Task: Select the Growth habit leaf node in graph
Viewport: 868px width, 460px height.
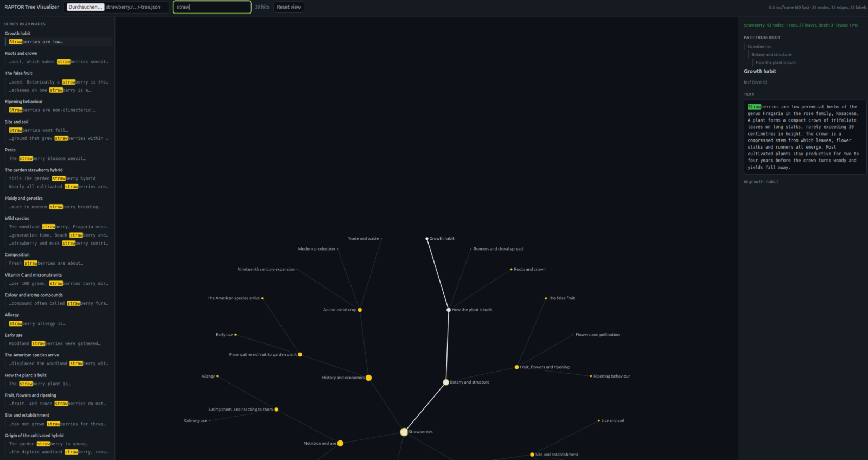Action: 427,239
